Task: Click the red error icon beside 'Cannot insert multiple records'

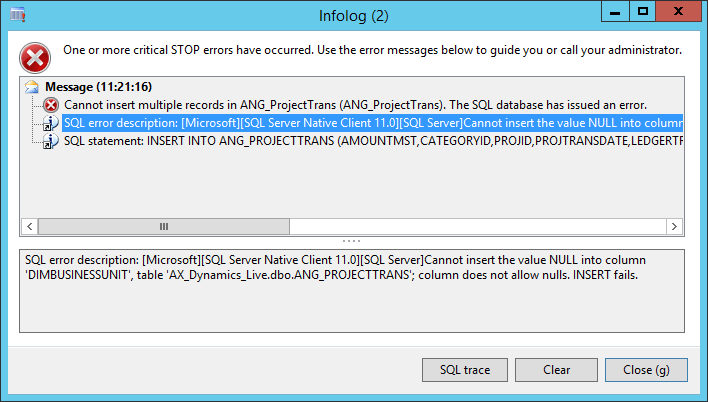Action: (x=51, y=105)
